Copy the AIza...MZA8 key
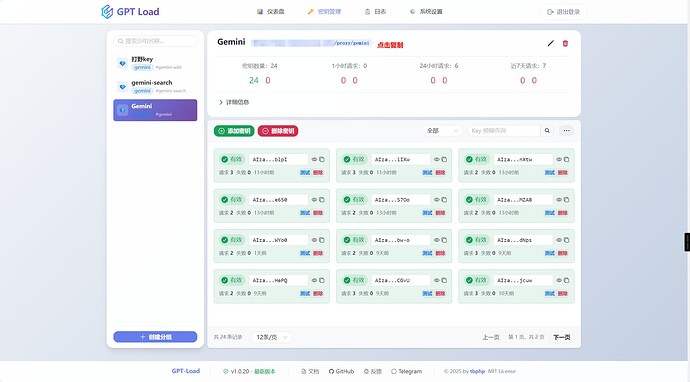Image resolution: width=690 pixels, height=382 pixels. [x=566, y=200]
